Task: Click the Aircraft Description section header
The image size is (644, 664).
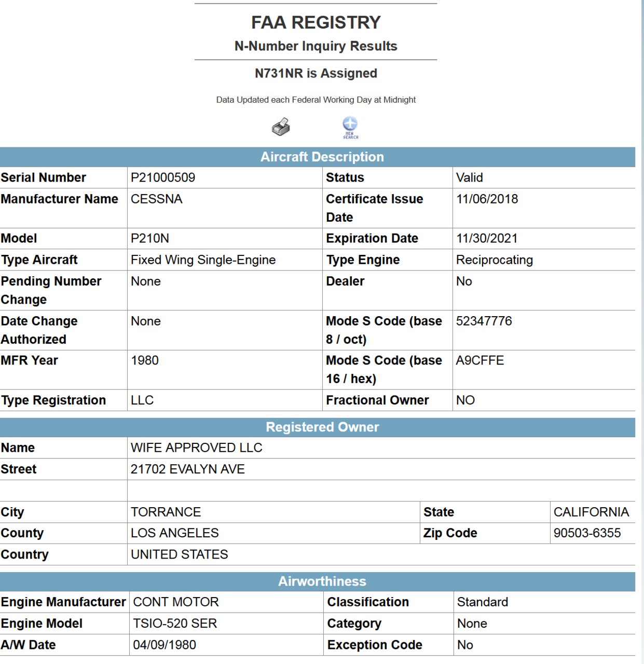Action: (318, 157)
